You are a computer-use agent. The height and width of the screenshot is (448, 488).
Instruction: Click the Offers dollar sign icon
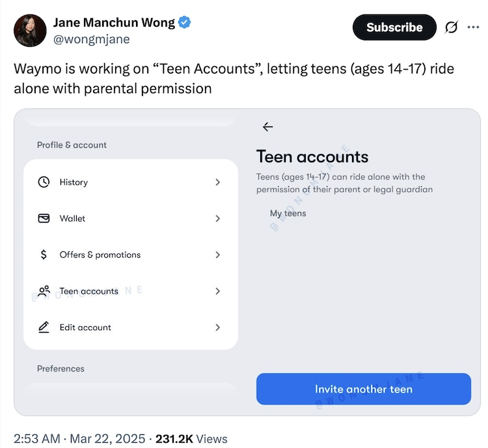(x=44, y=255)
